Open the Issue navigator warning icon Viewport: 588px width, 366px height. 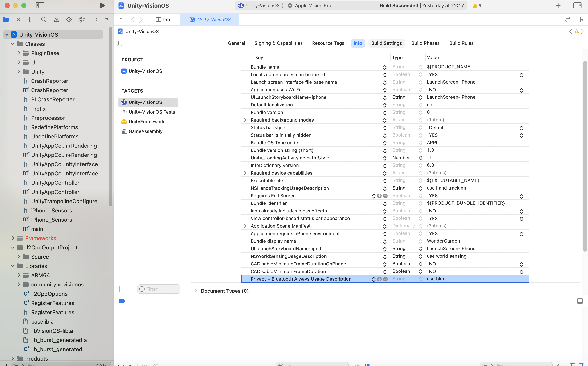point(56,20)
